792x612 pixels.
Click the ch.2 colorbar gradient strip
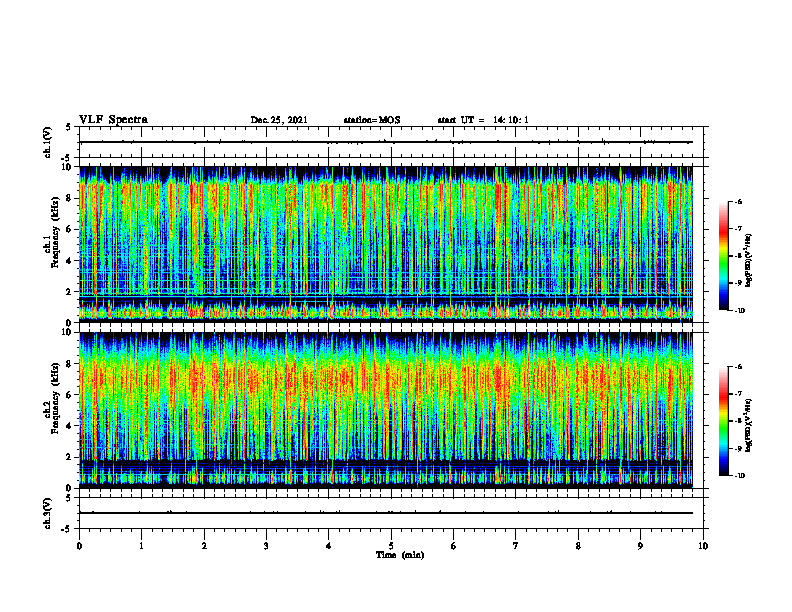[723, 421]
